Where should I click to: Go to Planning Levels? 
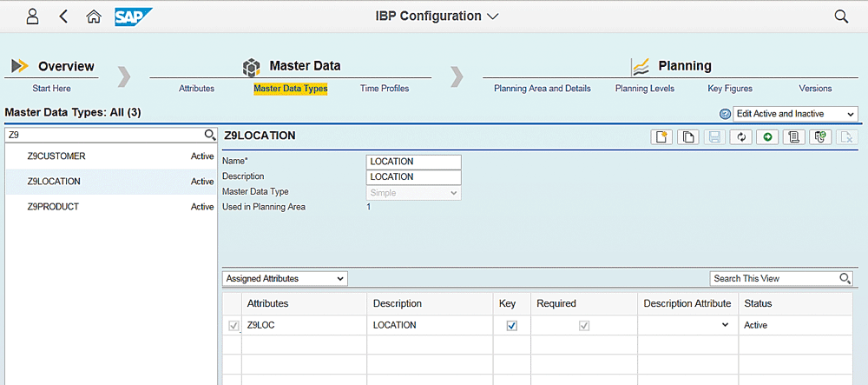(645, 88)
